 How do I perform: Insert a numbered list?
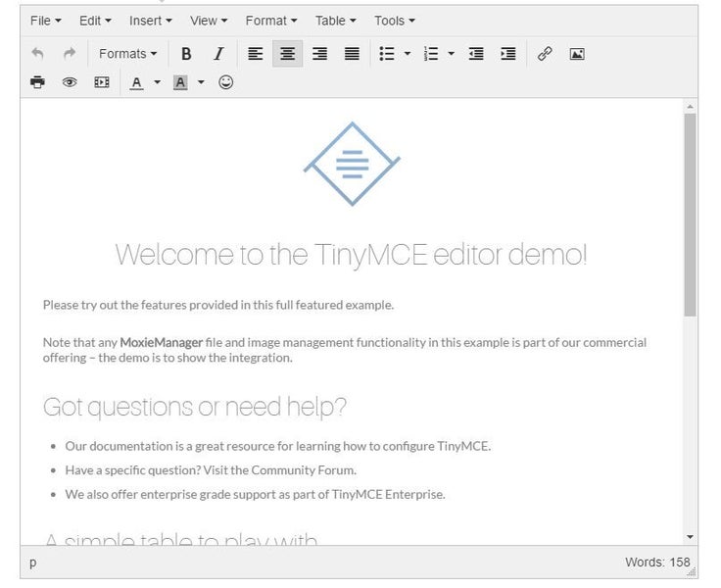431,54
